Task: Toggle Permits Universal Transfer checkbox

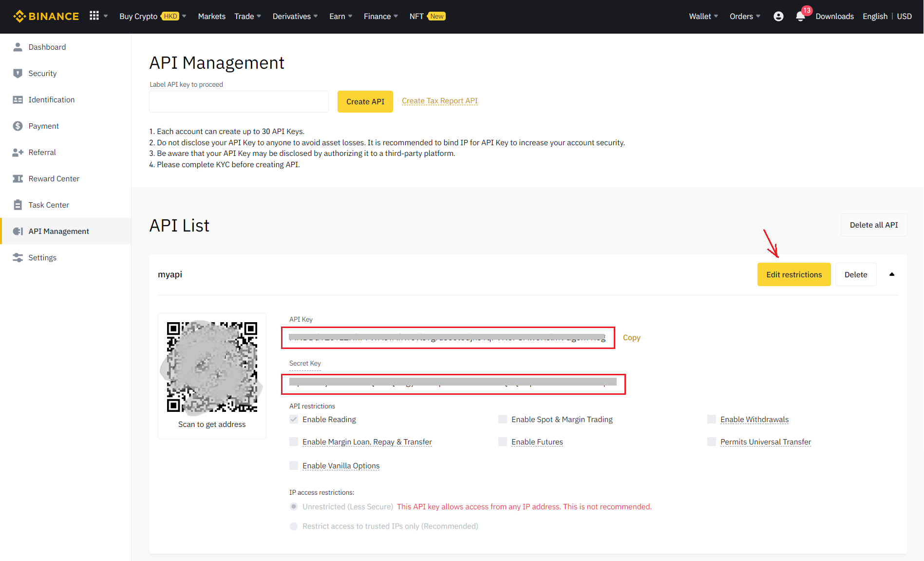Action: [712, 442]
